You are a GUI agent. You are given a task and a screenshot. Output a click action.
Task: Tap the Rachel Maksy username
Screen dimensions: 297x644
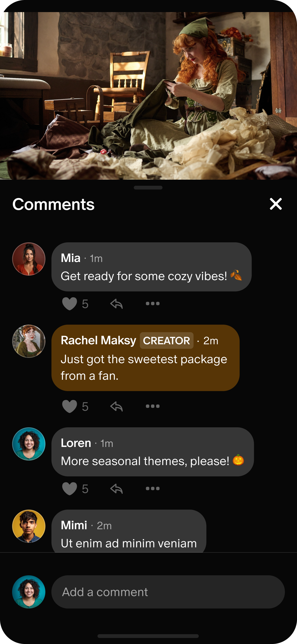tap(98, 340)
